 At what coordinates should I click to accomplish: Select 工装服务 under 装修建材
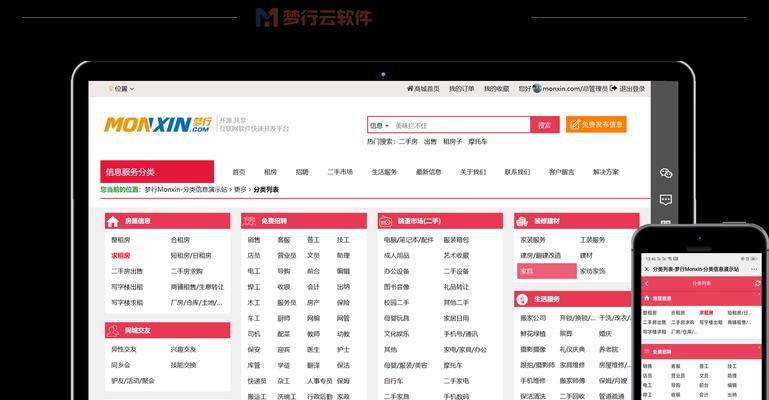[592, 240]
